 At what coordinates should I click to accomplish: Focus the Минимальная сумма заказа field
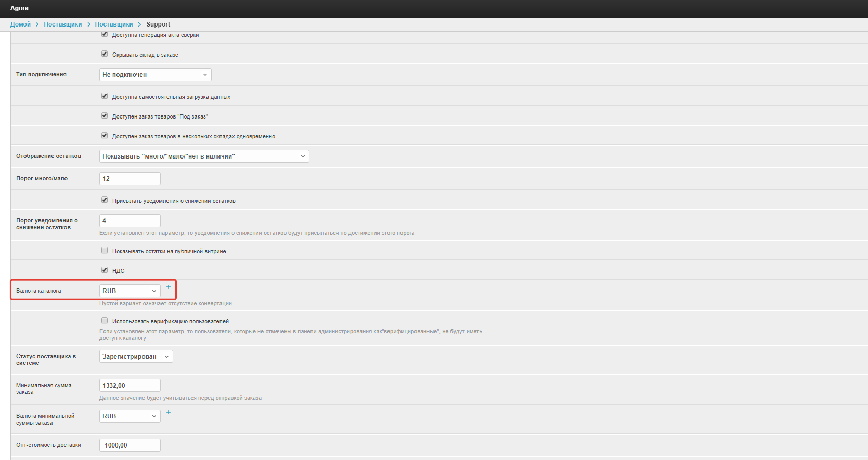(x=129, y=386)
